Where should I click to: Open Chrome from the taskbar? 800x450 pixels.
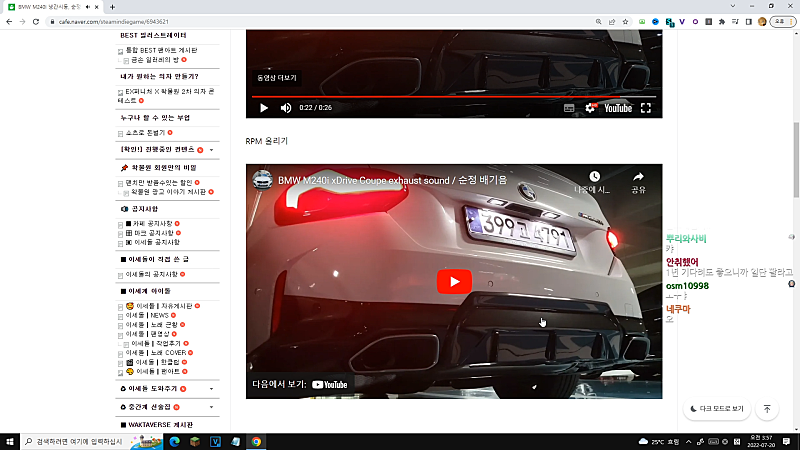point(256,441)
